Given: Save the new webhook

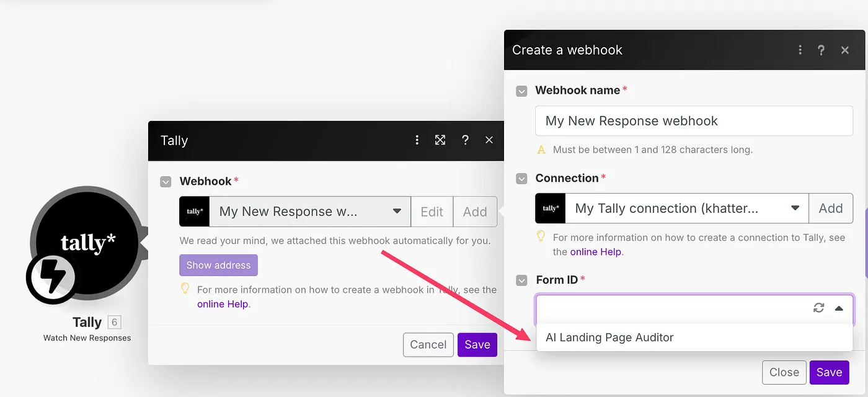Looking at the screenshot, I should (829, 372).
